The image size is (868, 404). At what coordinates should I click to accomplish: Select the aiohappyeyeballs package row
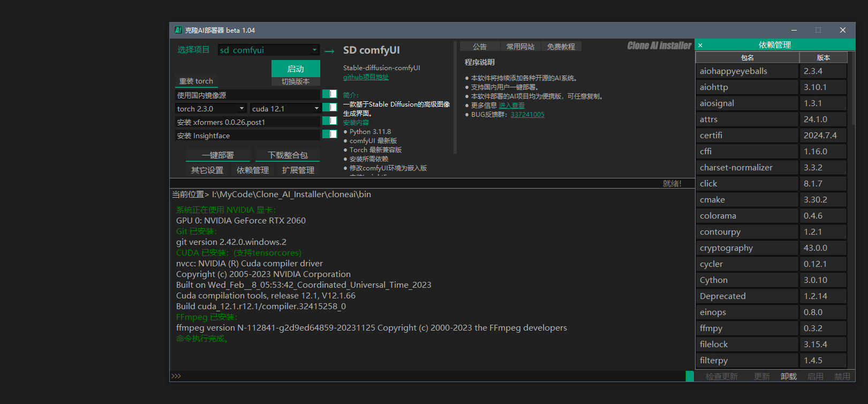click(x=772, y=71)
